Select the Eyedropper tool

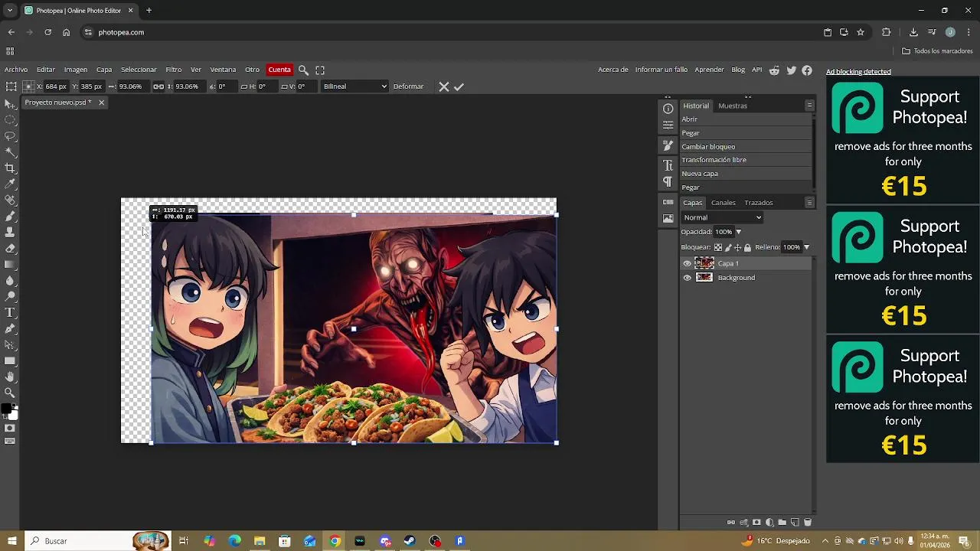pos(10,184)
